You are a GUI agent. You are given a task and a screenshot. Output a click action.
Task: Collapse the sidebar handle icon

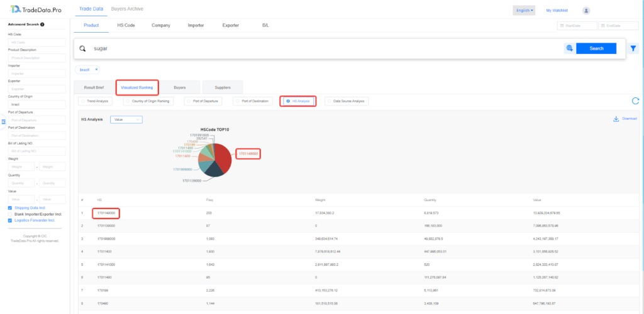(x=3, y=121)
